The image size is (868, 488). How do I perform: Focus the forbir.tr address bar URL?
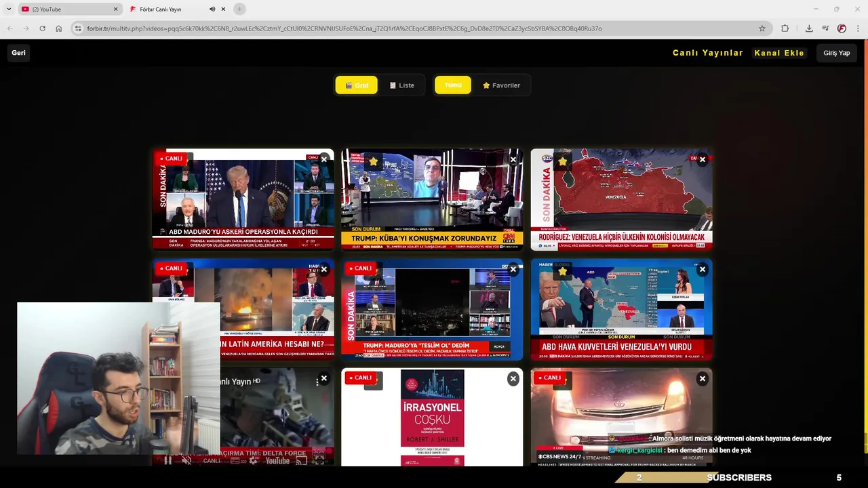(x=344, y=28)
